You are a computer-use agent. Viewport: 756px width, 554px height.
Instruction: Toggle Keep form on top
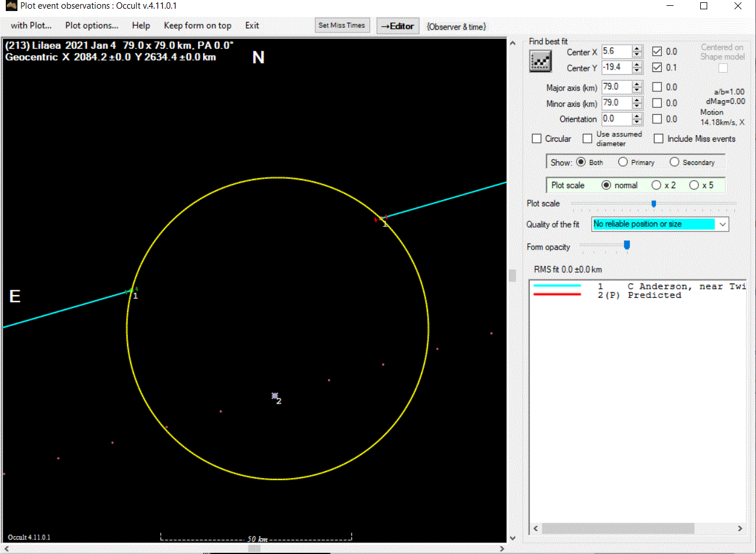point(197,26)
